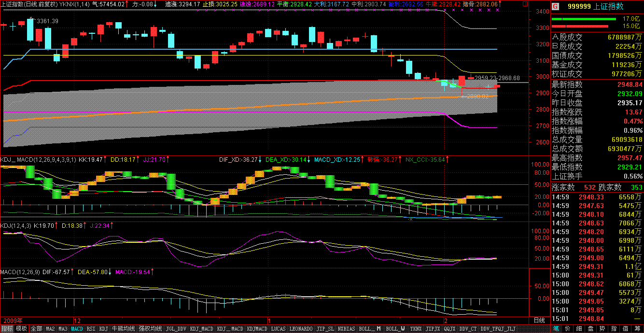Click the red G icon beside 999999
The width and height of the screenshot is (644, 333).
click(556, 7)
